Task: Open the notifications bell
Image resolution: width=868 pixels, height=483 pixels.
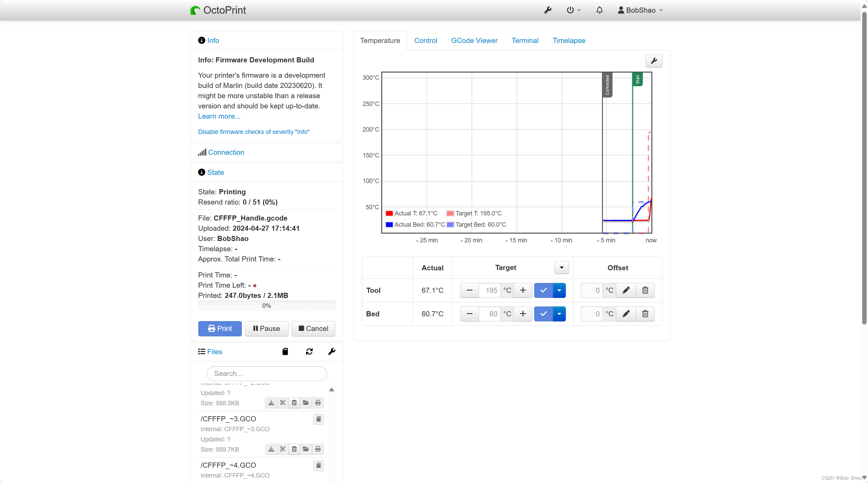Action: tap(600, 10)
